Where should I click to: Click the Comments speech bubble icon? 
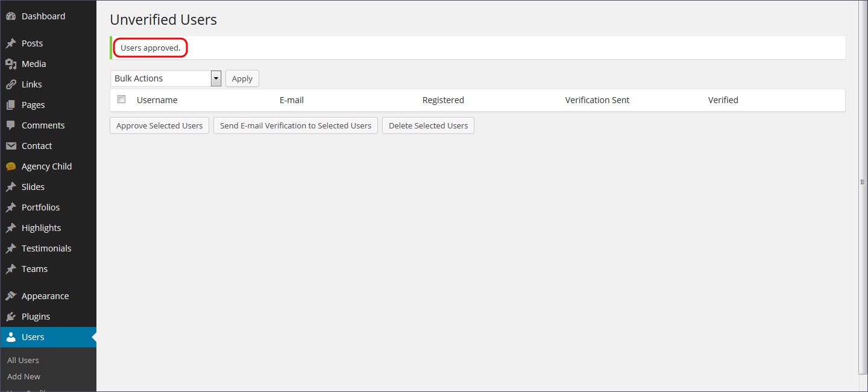[11, 125]
